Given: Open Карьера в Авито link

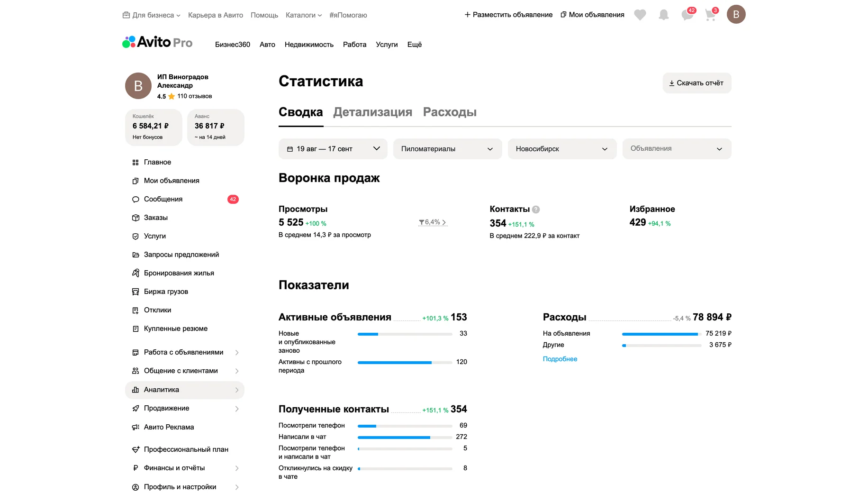Looking at the screenshot, I should pyautogui.click(x=216, y=15).
